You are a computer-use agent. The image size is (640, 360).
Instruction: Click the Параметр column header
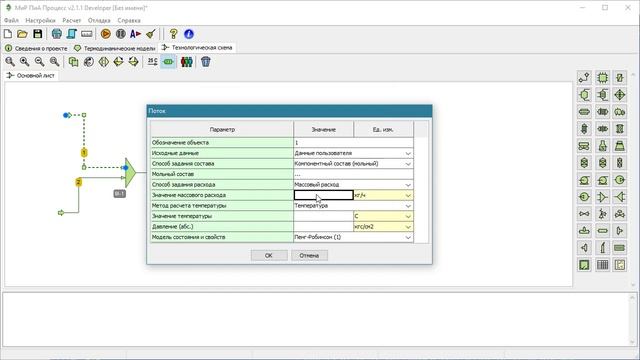(x=222, y=129)
